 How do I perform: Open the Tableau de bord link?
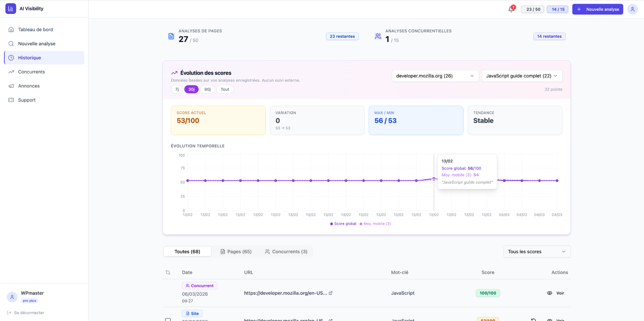(x=35, y=29)
